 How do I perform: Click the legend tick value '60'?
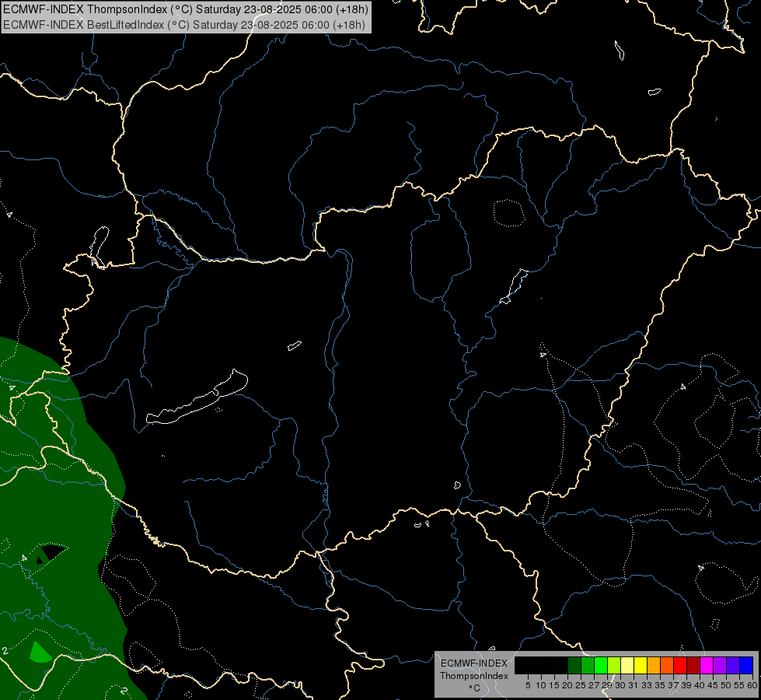(x=752, y=685)
